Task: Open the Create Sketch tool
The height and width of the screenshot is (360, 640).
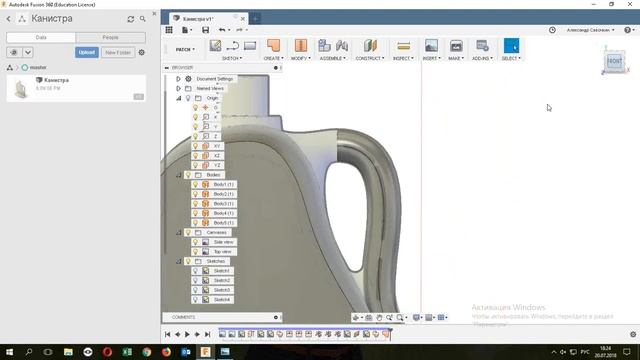Action: pos(215,46)
